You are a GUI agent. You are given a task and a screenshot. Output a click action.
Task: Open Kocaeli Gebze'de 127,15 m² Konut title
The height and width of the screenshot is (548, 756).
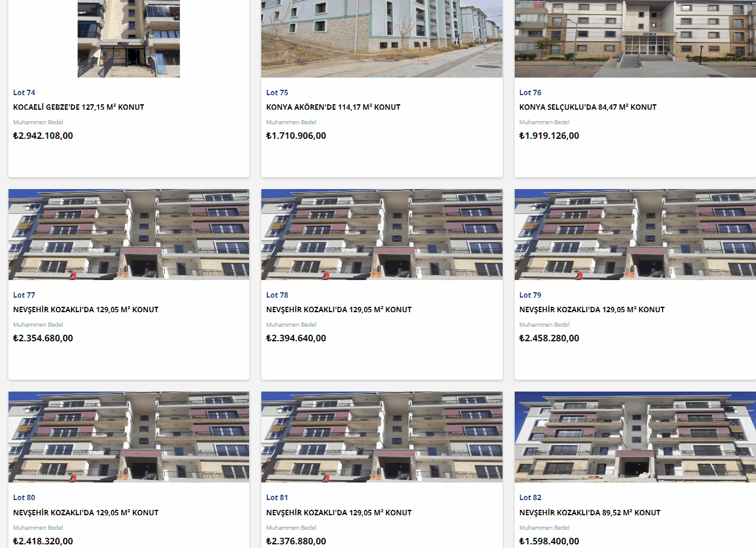tap(79, 107)
